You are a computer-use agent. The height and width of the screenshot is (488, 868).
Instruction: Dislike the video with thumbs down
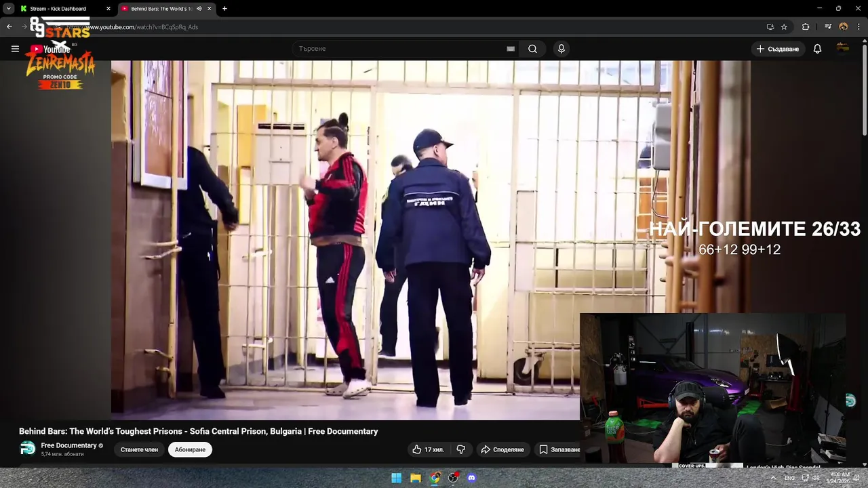tap(461, 449)
